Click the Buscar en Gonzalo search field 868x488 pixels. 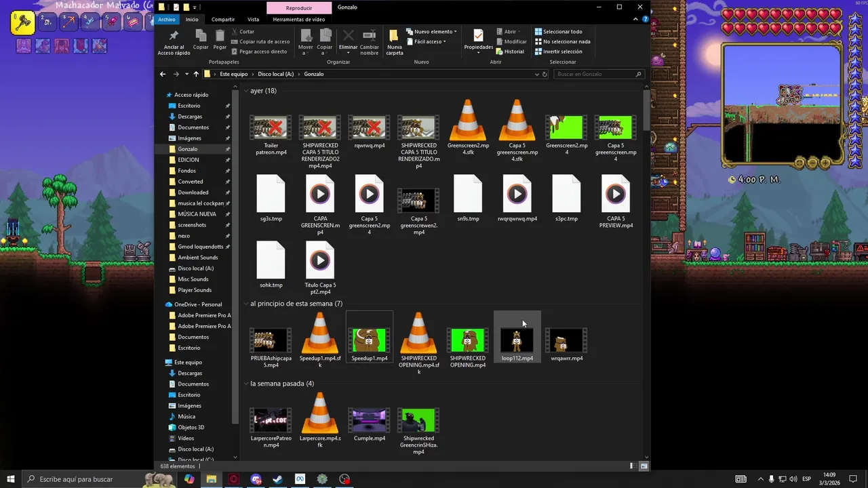pos(599,74)
